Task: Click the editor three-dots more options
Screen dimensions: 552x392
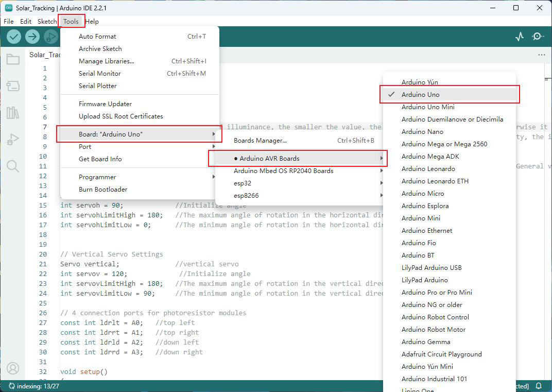Action: click(541, 55)
